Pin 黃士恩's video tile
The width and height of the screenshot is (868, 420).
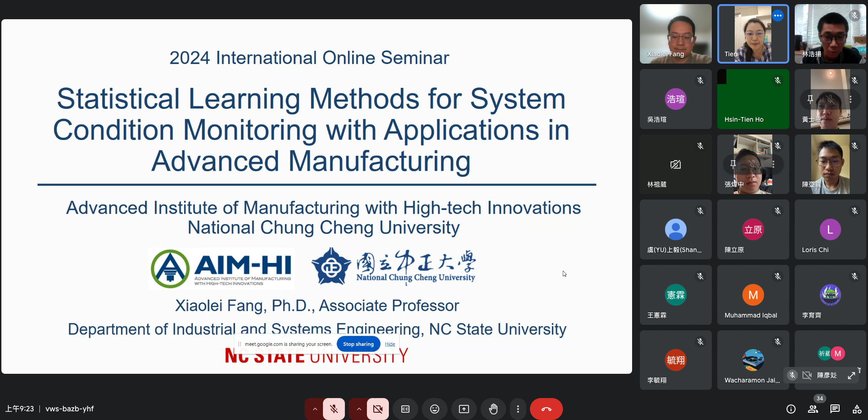pos(810,99)
